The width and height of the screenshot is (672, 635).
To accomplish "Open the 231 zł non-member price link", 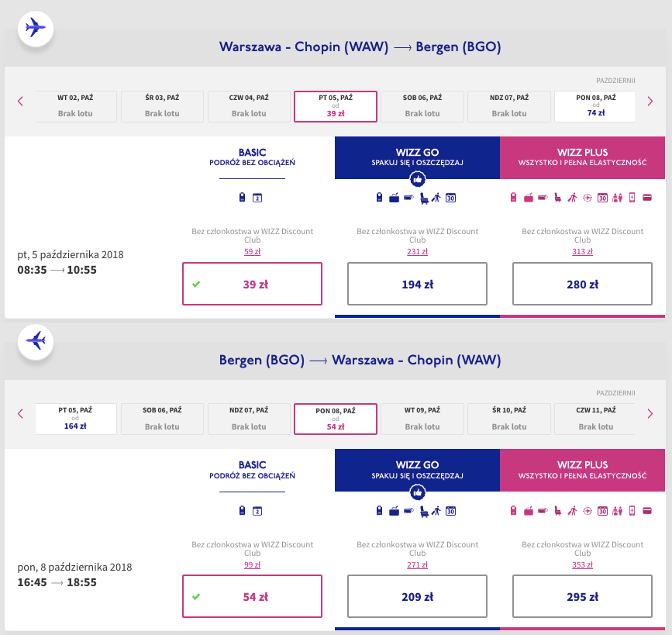I will pyautogui.click(x=417, y=251).
